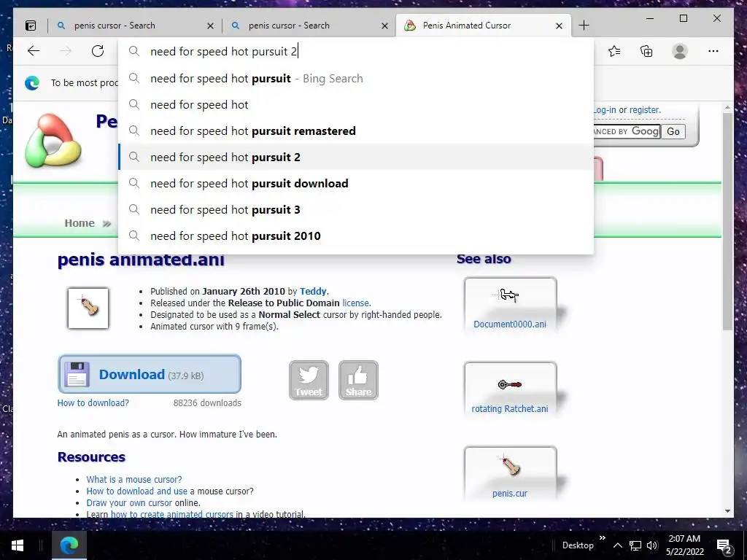Click Microsoft Edge taskbar icon
Image resolution: width=747 pixels, height=560 pixels.
click(69, 545)
